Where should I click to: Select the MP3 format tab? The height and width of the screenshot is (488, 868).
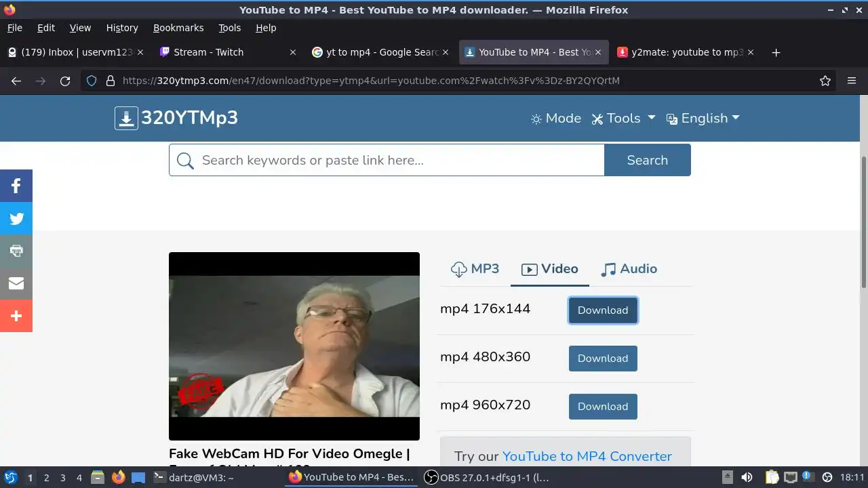(x=475, y=269)
